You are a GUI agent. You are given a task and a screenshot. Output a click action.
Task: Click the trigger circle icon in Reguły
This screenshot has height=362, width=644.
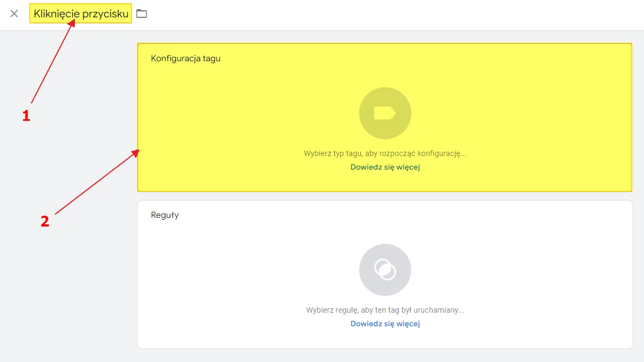tap(385, 270)
